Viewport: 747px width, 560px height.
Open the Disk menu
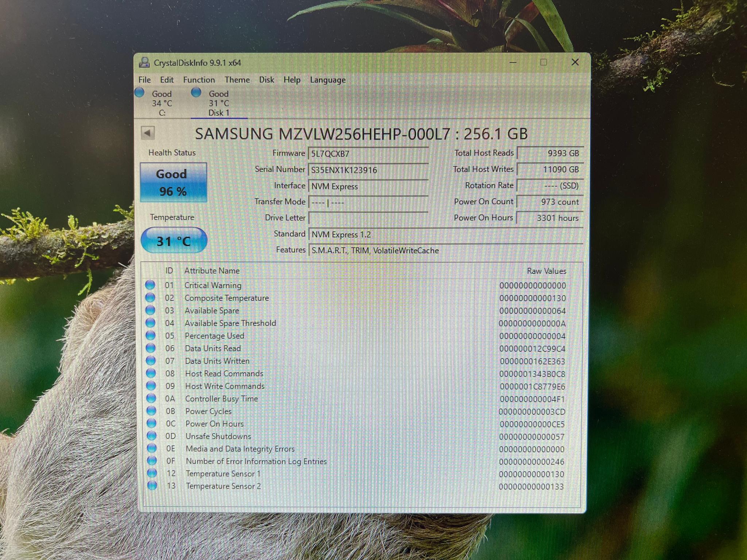coord(267,79)
